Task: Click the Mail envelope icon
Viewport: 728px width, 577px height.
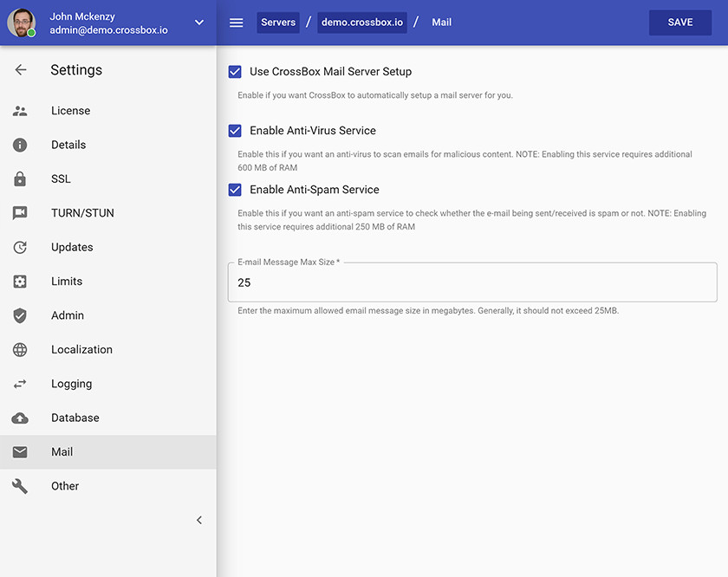Action: [20, 452]
